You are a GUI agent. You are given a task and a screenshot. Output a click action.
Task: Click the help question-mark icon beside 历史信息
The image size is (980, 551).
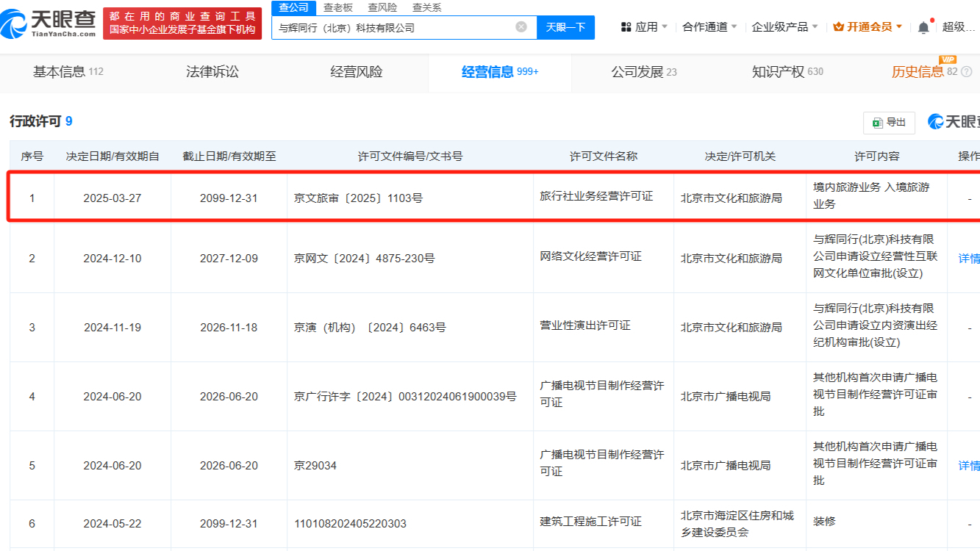pos(966,72)
